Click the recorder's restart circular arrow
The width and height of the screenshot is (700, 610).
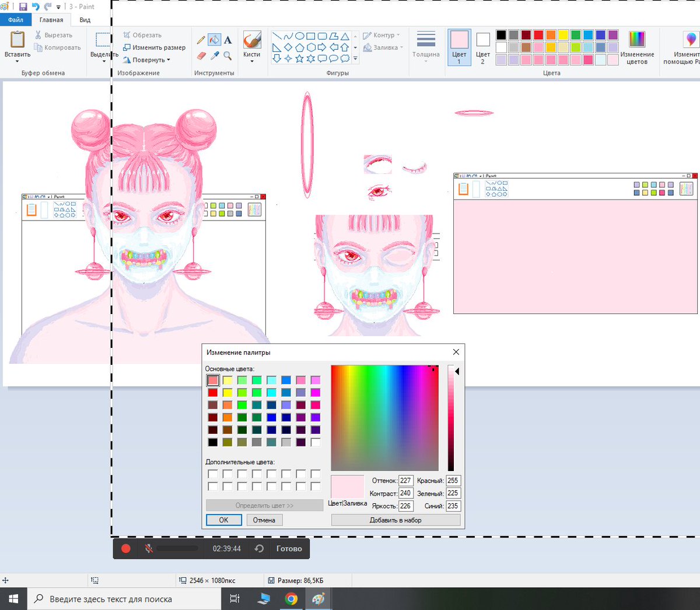coord(260,549)
